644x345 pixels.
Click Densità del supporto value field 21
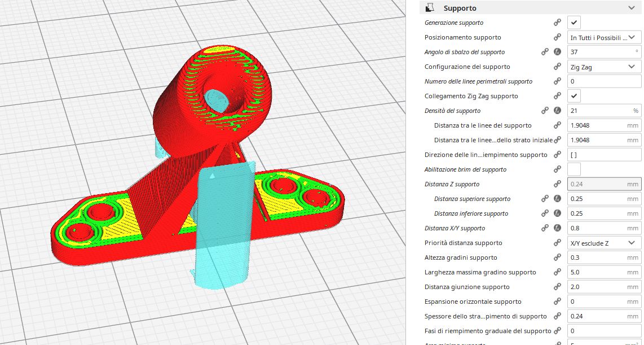(604, 111)
